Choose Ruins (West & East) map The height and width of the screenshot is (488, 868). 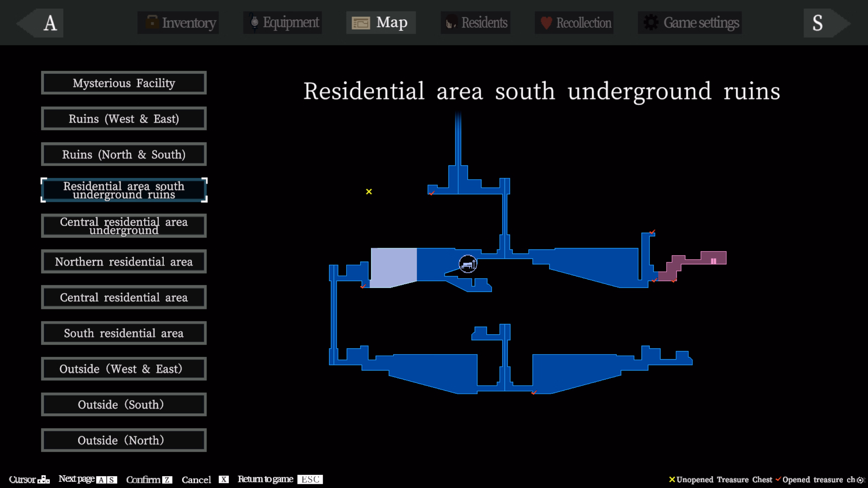[124, 119]
